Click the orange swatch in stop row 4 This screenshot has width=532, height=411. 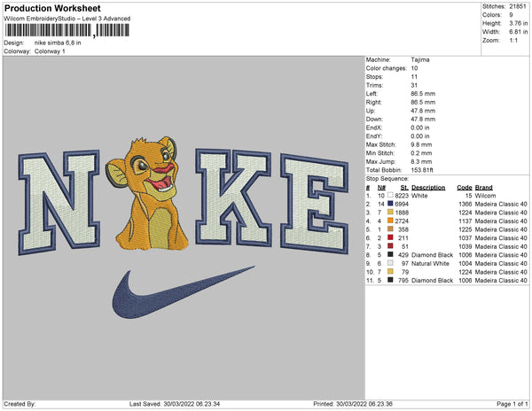tap(390, 221)
